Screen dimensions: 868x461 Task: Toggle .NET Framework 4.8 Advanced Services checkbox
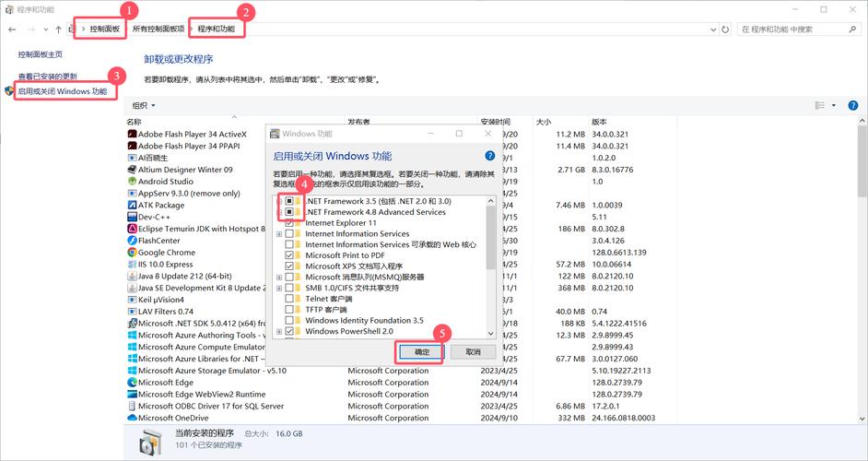289,212
